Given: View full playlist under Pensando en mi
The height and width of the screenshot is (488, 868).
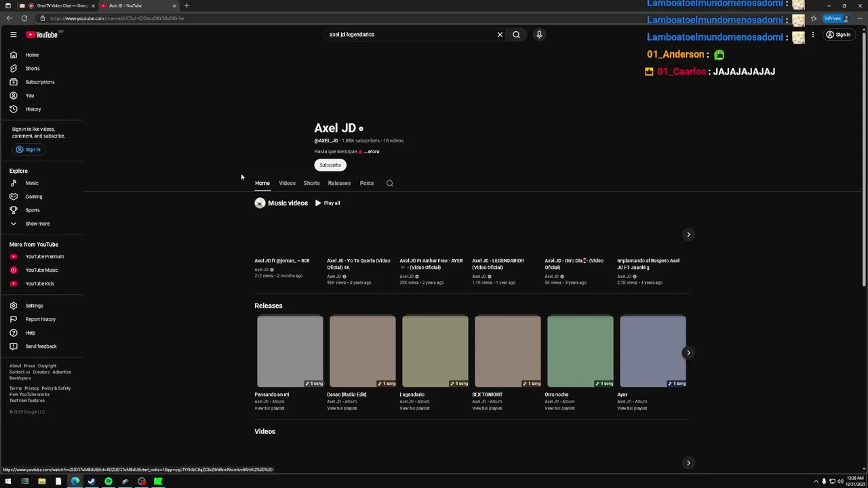Looking at the screenshot, I should click(269, 409).
